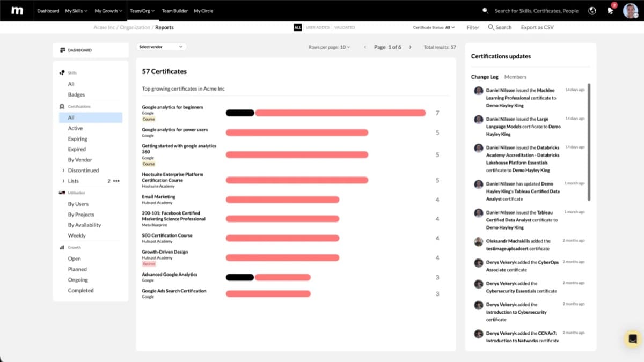Click Export as CSV
The height and width of the screenshot is (362, 644).
point(537,27)
